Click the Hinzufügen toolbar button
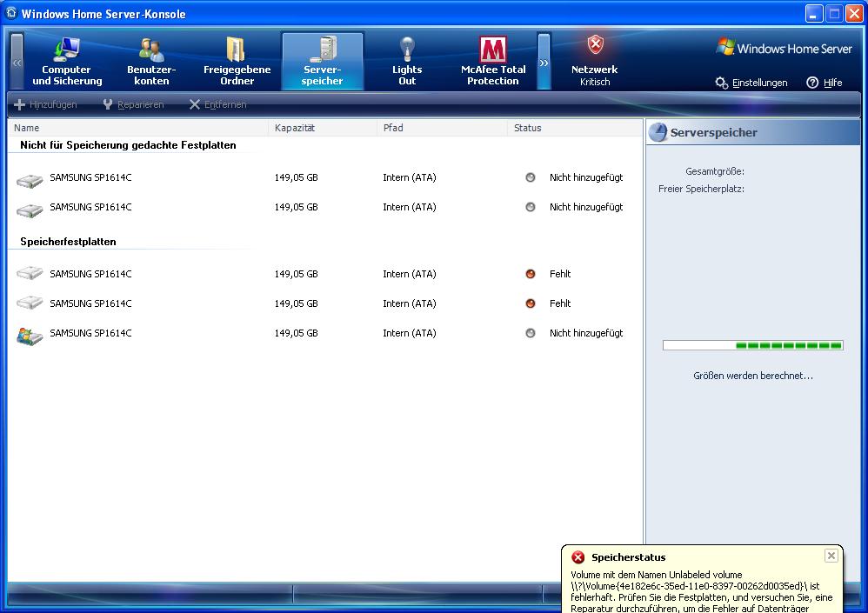The image size is (868, 613). pos(45,104)
